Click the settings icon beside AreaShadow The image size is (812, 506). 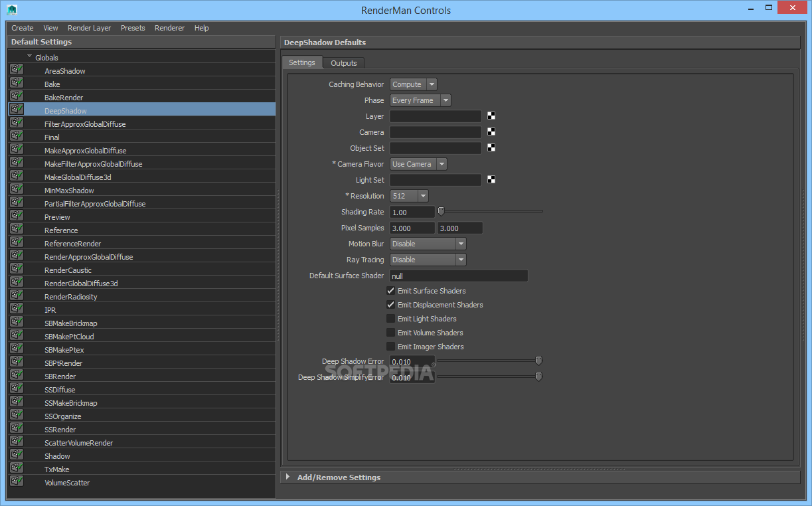[17, 70]
